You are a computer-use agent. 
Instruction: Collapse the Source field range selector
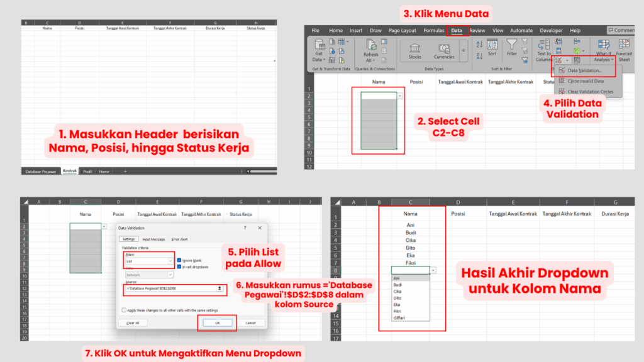click(219, 288)
